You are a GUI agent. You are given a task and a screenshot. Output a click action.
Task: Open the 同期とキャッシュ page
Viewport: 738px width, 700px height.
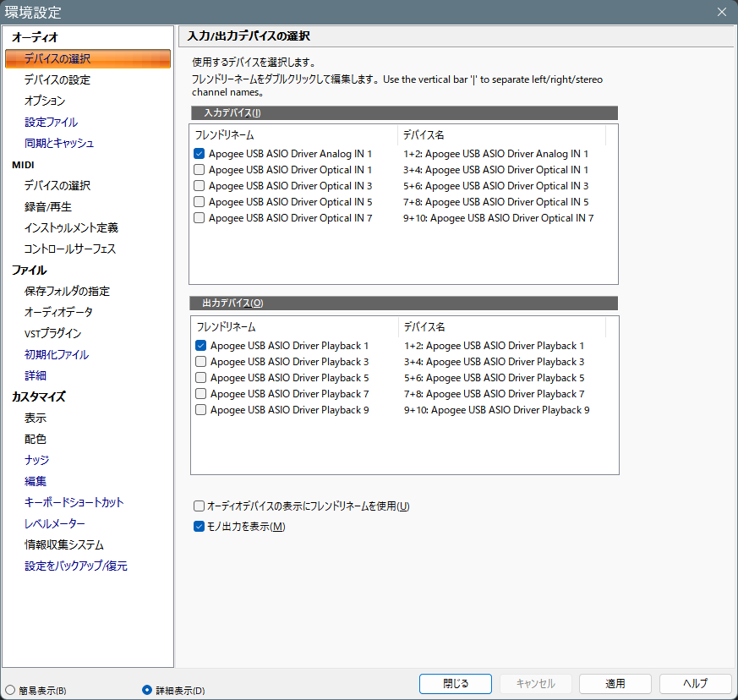tap(59, 143)
